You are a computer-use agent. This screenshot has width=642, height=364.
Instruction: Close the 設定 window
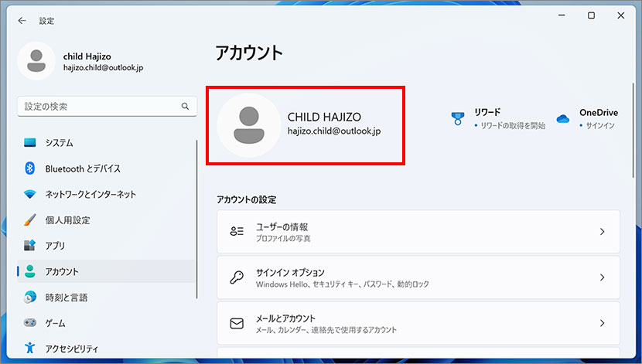pos(620,15)
